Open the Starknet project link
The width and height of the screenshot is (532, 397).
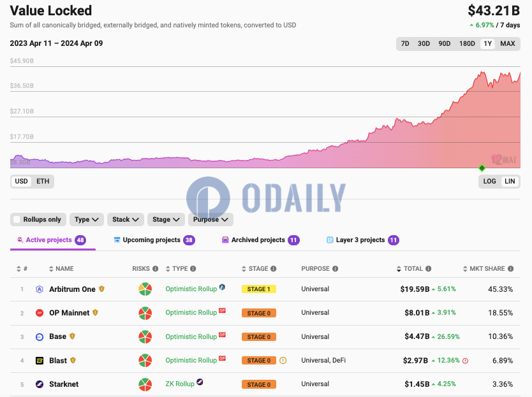pyautogui.click(x=64, y=384)
